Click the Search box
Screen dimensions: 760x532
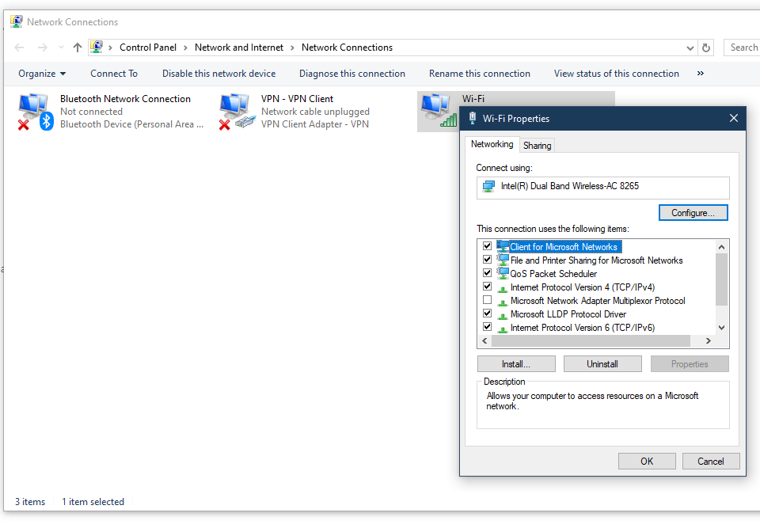click(x=742, y=47)
